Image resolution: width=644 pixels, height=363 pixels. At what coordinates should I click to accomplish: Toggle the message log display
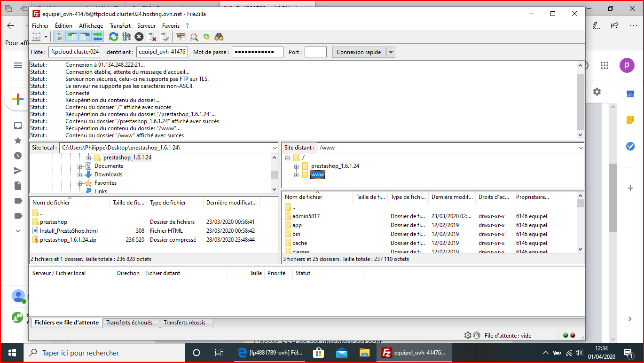(60, 37)
